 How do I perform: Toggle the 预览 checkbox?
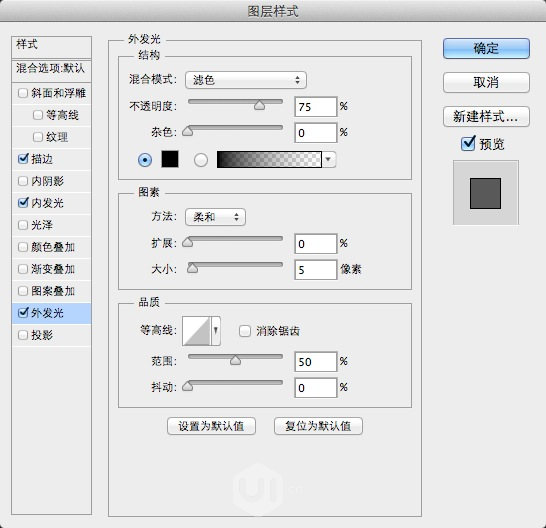468,143
